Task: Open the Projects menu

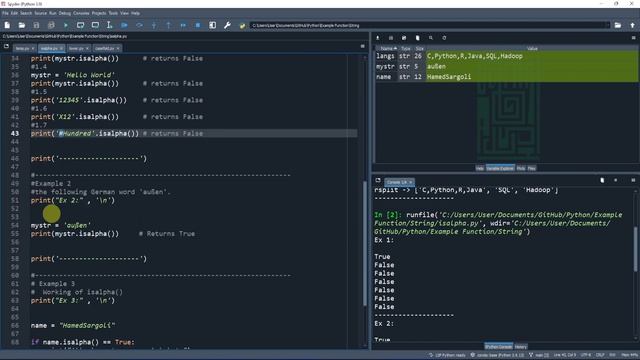Action: tap(98, 13)
